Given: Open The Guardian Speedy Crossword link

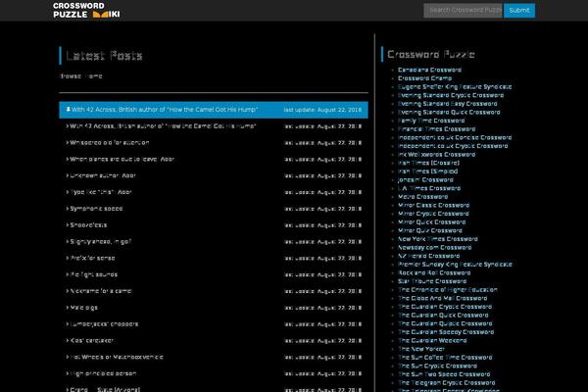Looking at the screenshot, I should (x=446, y=332).
